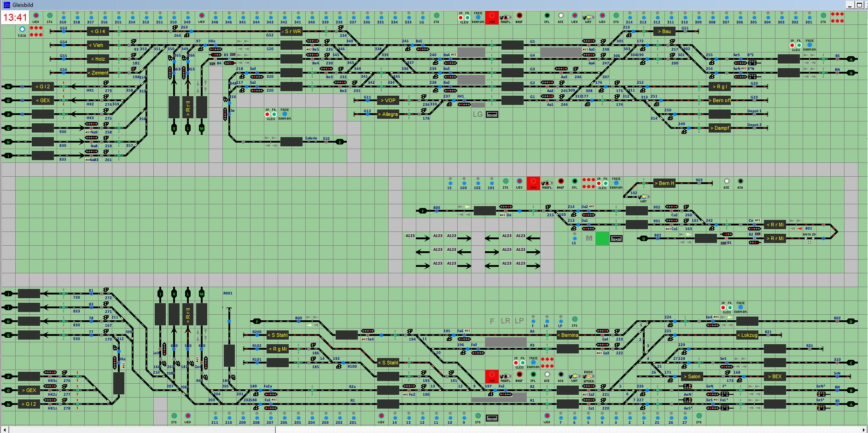Screen dimensions: 868x433
Task: Select the '> Bern off' track label
Action: point(720,100)
